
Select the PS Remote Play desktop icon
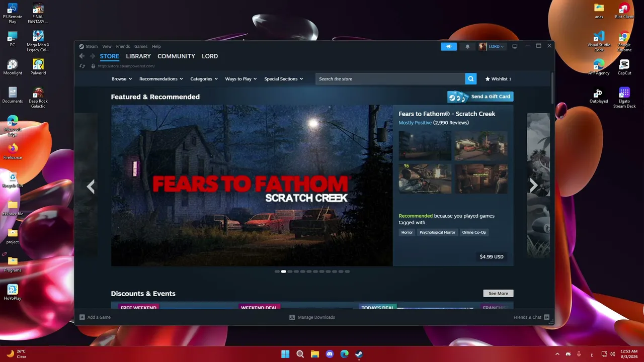click(x=13, y=13)
